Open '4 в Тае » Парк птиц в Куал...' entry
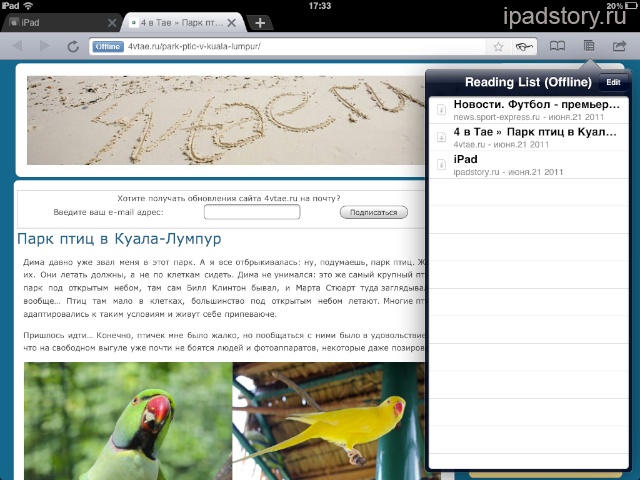The image size is (640, 480). coord(529,138)
